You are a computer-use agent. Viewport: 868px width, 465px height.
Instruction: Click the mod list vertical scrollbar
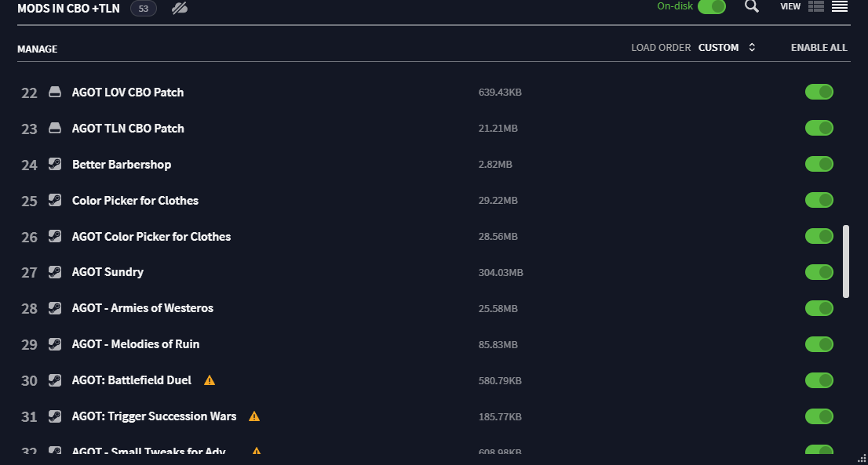846,262
